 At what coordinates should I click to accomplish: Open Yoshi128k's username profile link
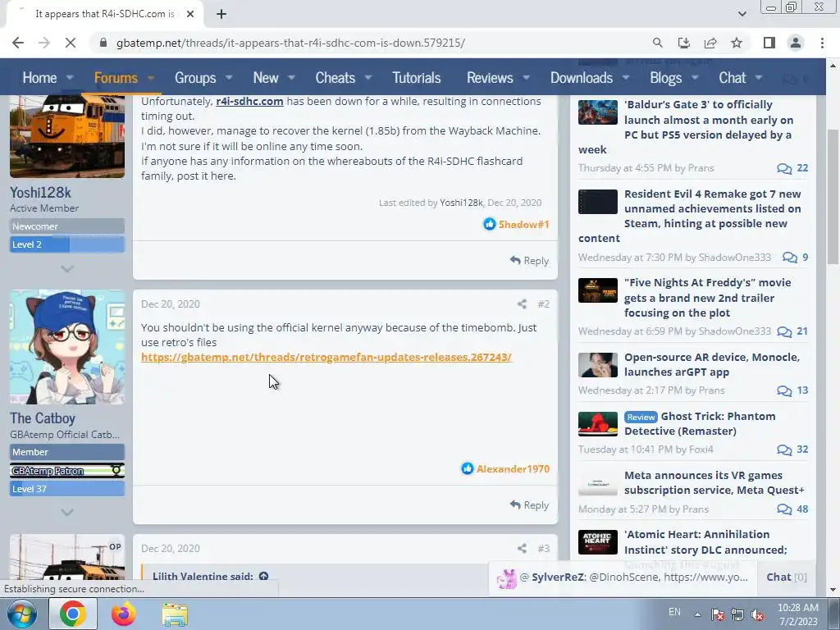pyautogui.click(x=40, y=192)
